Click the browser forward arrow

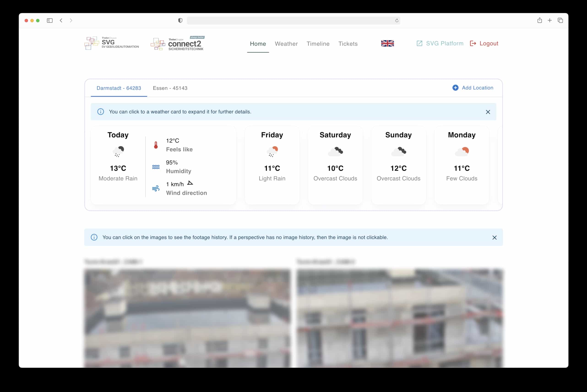click(x=71, y=21)
